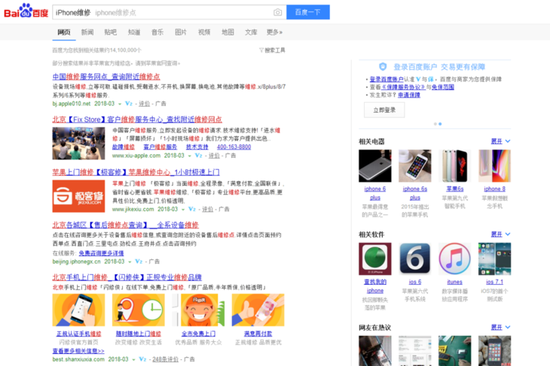Click 查看更多相关信息>> link
This screenshot has height=366, width=550.
78,351
